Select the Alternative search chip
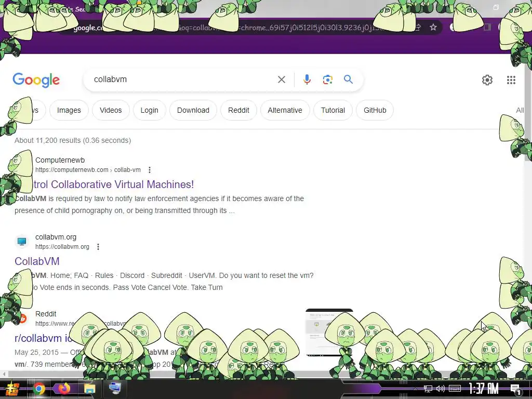The width and height of the screenshot is (532, 399). [x=285, y=110]
